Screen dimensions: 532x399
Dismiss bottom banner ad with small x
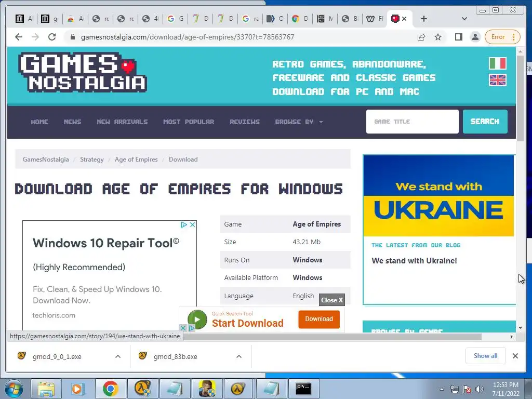tap(183, 328)
